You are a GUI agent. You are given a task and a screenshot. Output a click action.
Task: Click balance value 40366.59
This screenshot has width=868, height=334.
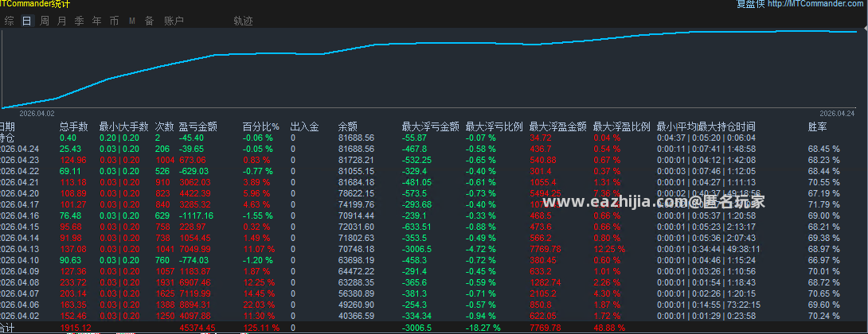tap(356, 317)
